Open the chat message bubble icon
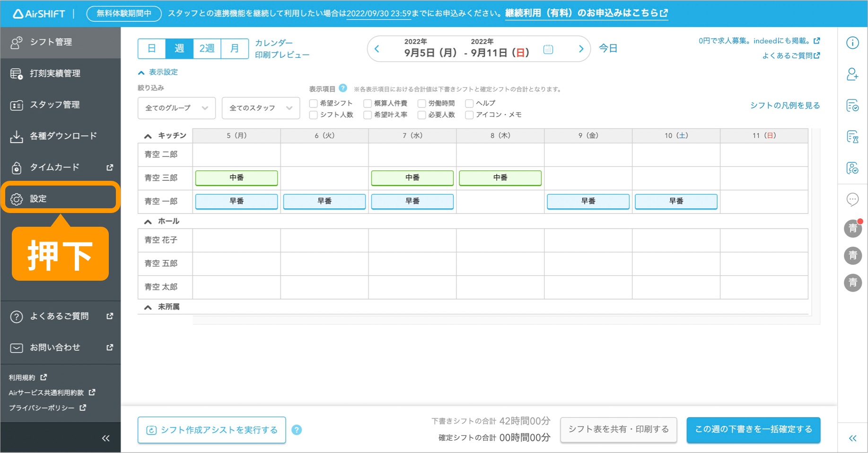The image size is (868, 453). click(x=852, y=199)
